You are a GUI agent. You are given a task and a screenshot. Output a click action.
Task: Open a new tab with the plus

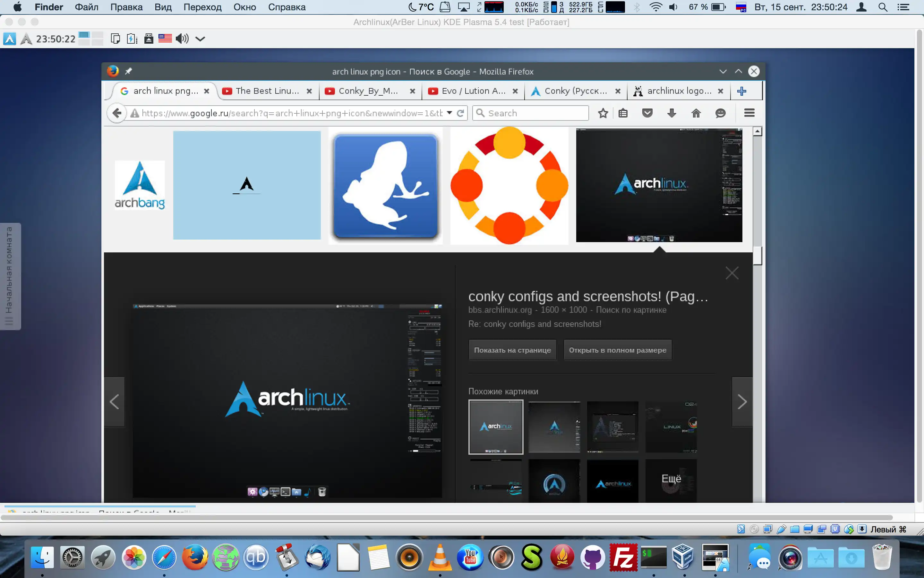coord(742,91)
